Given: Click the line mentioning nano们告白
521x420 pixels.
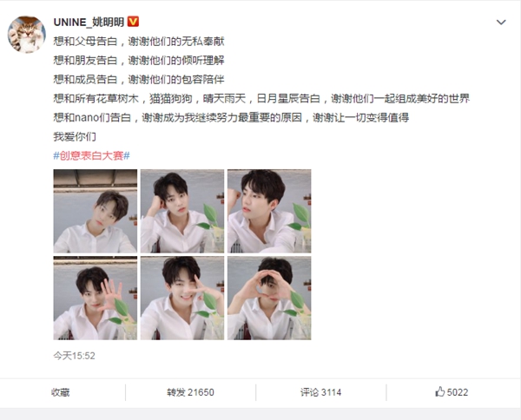Looking at the screenshot, I should click(231, 117).
